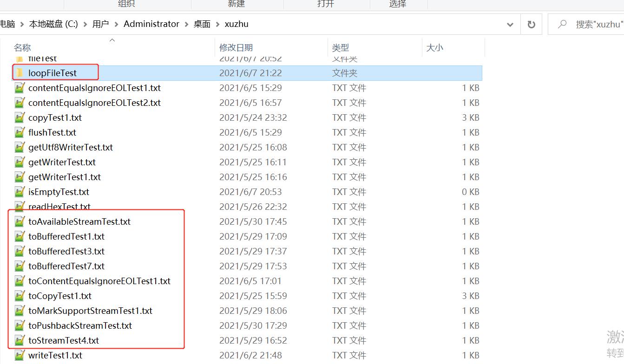624x364 pixels.
Task: Click the 选择 ribbon group label
Action: point(398,4)
